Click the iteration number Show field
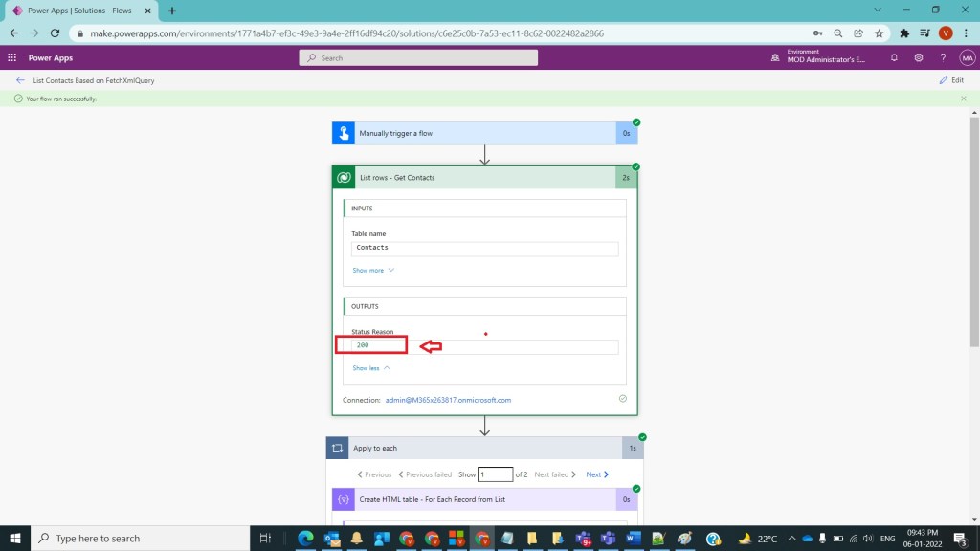 click(496, 474)
